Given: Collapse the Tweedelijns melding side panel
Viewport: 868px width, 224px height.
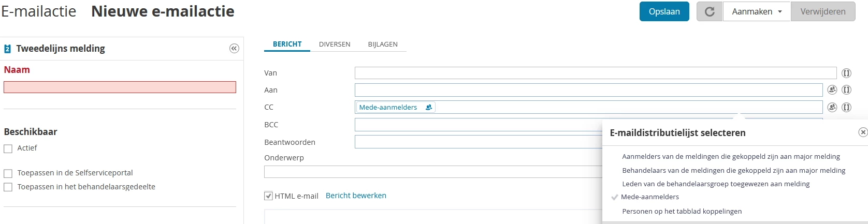Looking at the screenshot, I should point(234,49).
